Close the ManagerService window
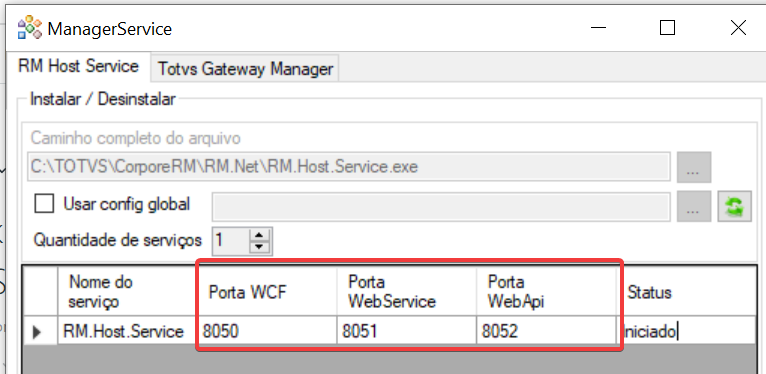The width and height of the screenshot is (766, 374). point(738,28)
